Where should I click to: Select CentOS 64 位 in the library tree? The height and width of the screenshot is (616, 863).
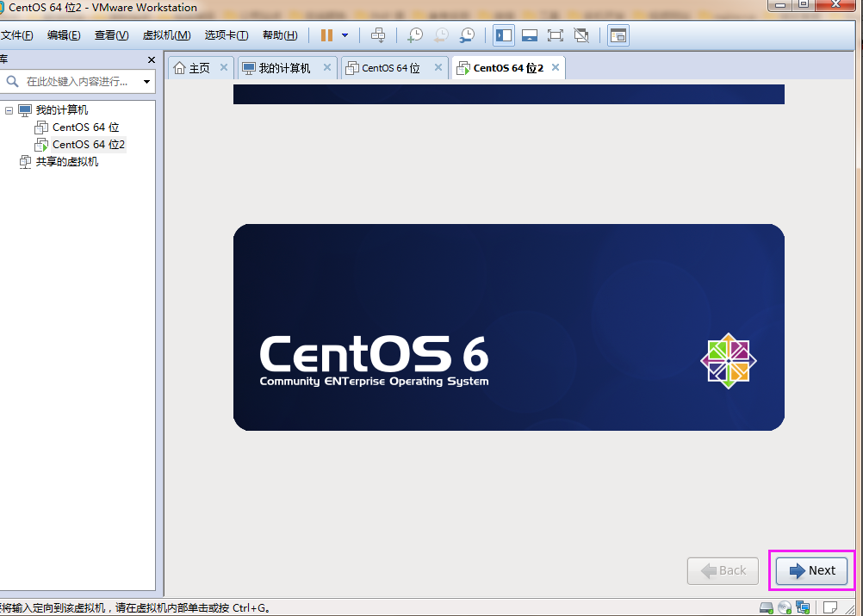(85, 128)
